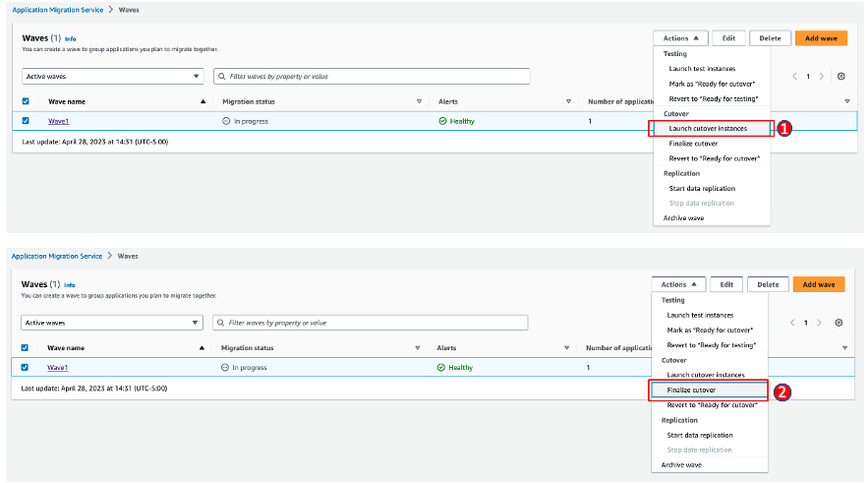Collapse the upper Actions dropdown
Image resolution: width=868 pixels, height=483 pixels.
pos(680,38)
